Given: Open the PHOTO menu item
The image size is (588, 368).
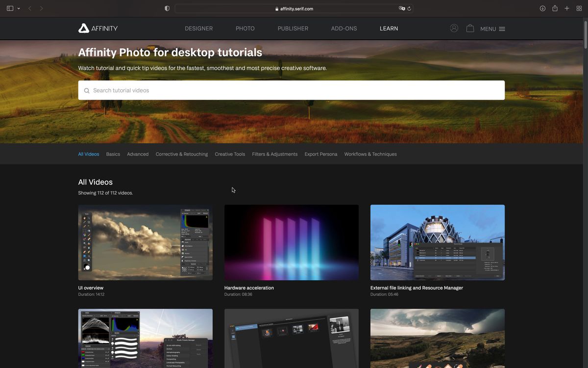Looking at the screenshot, I should click(245, 28).
